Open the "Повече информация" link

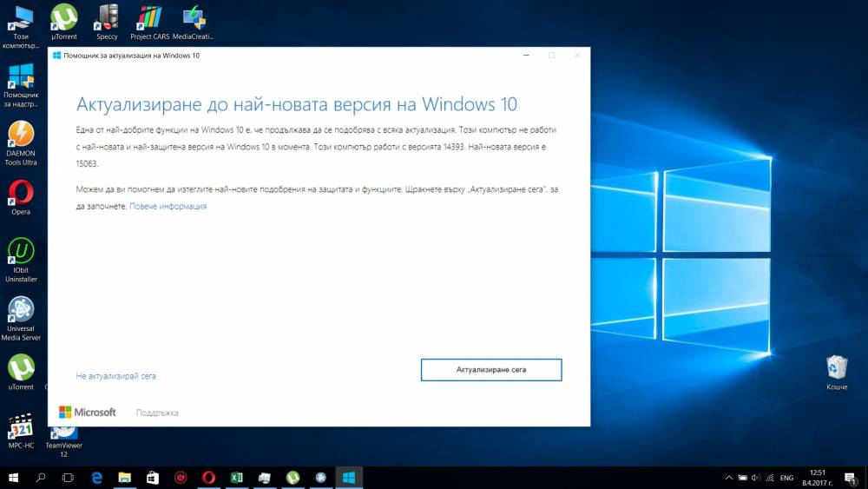pyautogui.click(x=168, y=206)
